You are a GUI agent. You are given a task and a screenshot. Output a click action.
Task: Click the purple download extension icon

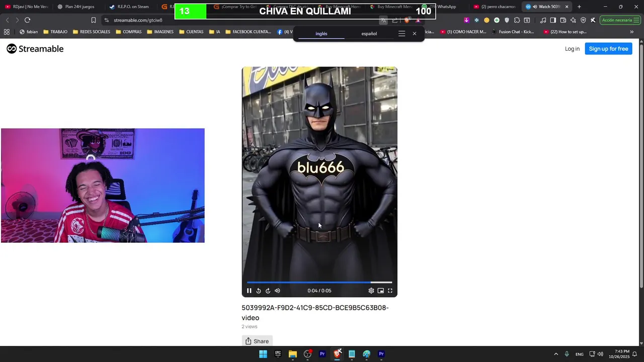click(466, 20)
